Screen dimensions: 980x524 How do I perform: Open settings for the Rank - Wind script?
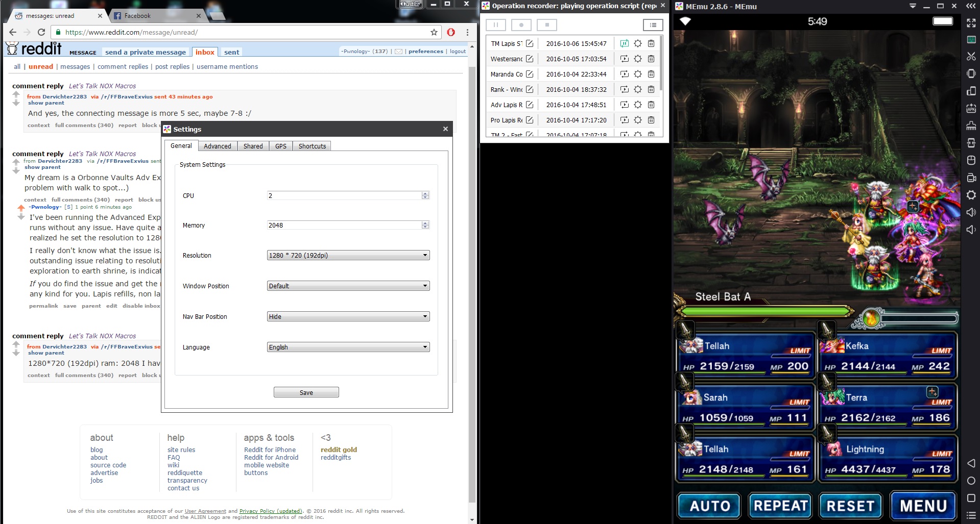638,89
